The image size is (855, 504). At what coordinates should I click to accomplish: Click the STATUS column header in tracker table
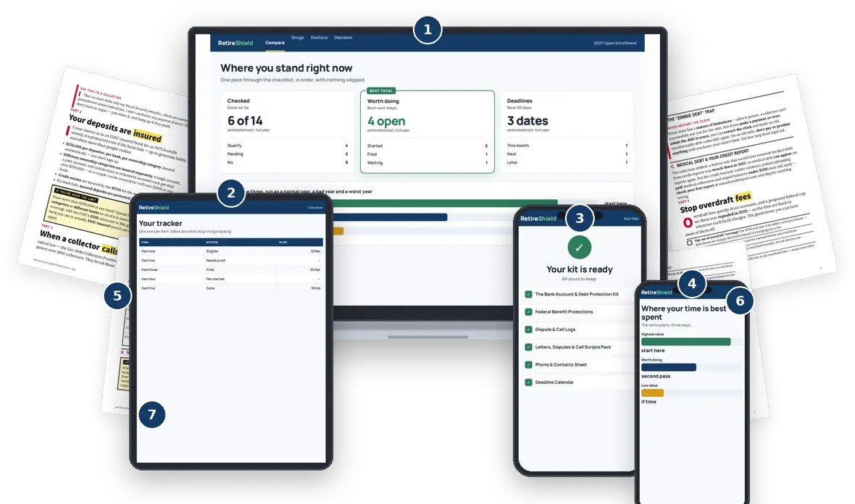tap(212, 243)
